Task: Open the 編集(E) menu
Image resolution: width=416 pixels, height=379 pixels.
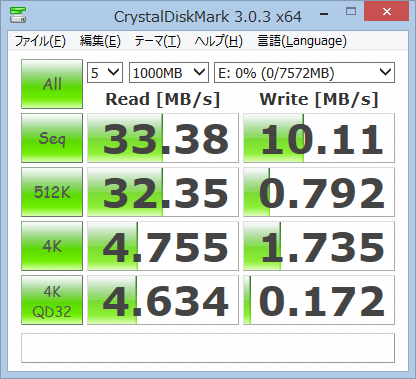Action: tap(100, 41)
